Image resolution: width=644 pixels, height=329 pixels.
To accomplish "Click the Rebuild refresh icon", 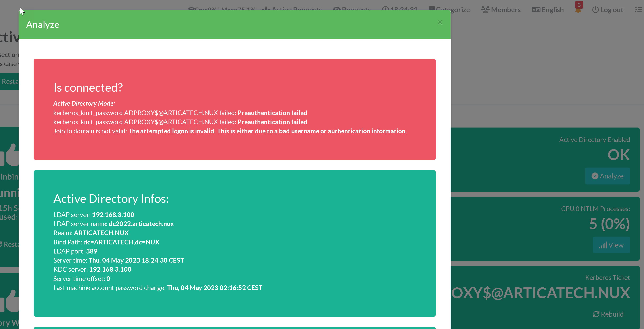I will point(596,314).
